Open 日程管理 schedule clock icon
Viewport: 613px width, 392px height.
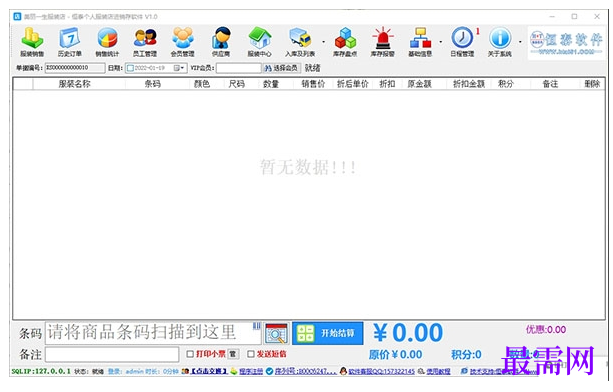coord(462,42)
